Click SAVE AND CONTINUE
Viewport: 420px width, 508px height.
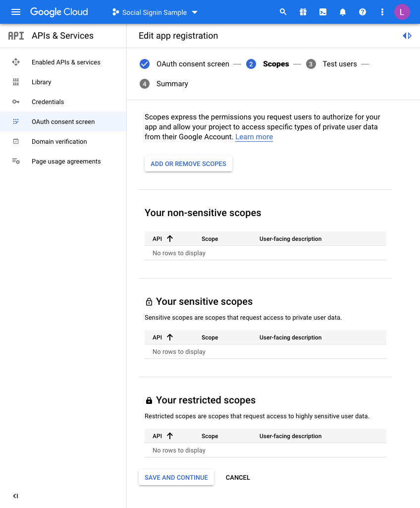(x=176, y=477)
